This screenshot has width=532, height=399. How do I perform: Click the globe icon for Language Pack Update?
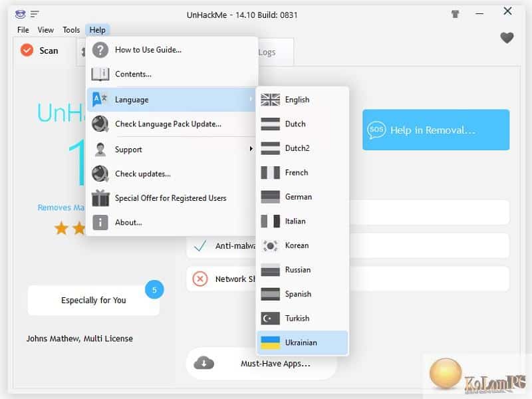pos(100,124)
